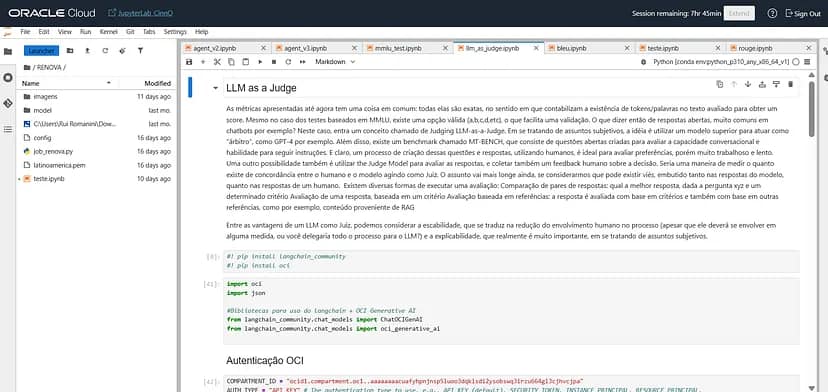The height and width of the screenshot is (392, 828).
Task: Upload files to the file browser
Action: pos(88,51)
